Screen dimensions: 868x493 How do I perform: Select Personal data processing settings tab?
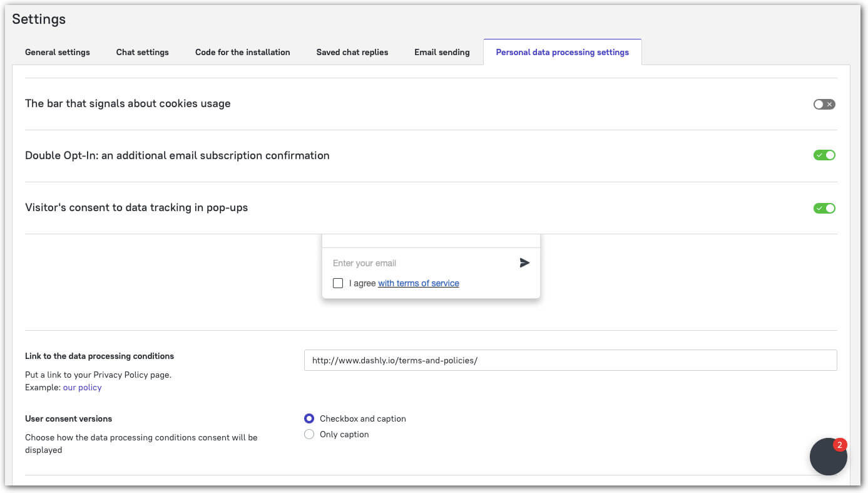point(562,52)
